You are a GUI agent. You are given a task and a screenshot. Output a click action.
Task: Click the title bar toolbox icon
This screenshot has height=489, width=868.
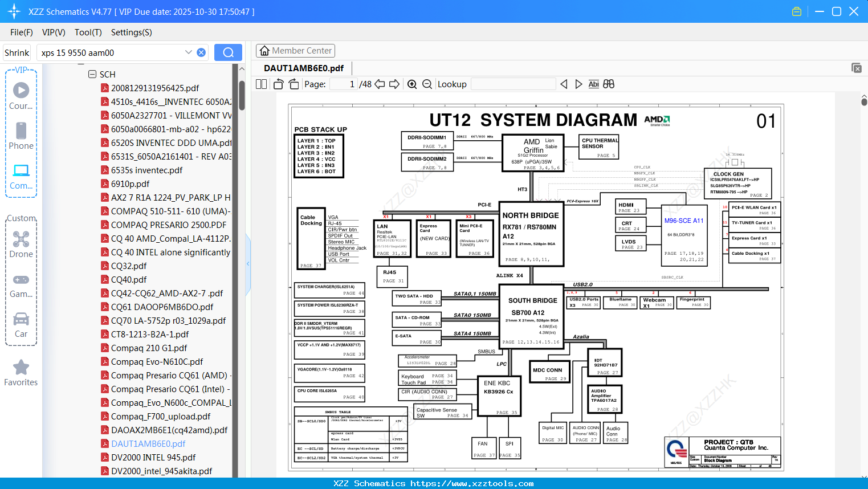click(797, 11)
